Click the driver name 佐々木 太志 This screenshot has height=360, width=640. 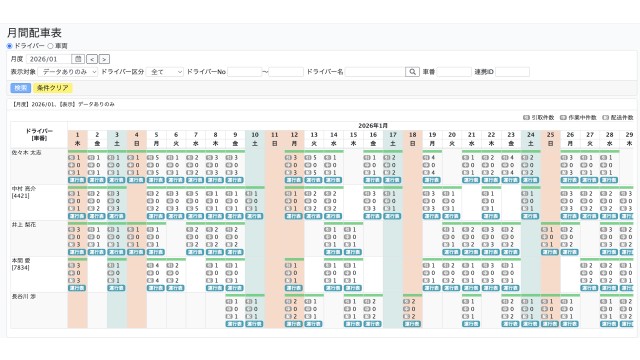[26, 153]
